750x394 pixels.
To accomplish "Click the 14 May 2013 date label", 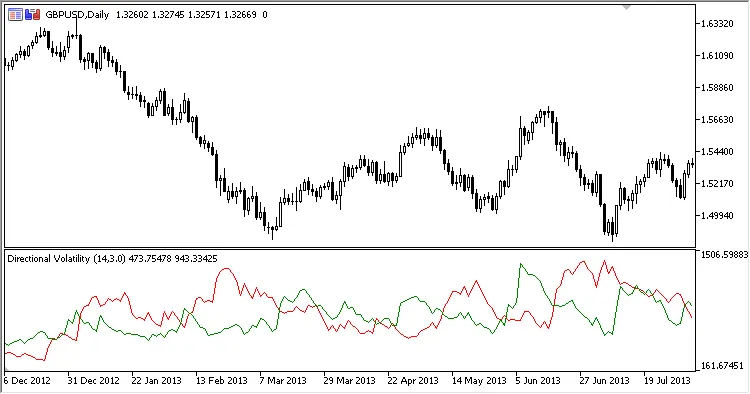I will pos(479,381).
